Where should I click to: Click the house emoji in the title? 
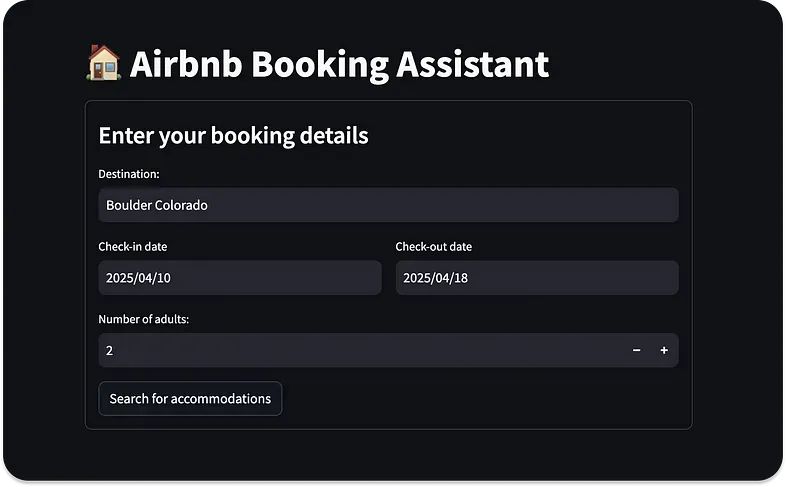[104, 64]
